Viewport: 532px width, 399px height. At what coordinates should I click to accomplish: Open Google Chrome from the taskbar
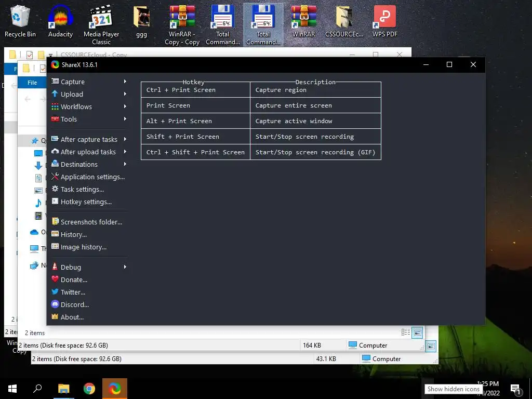89,389
